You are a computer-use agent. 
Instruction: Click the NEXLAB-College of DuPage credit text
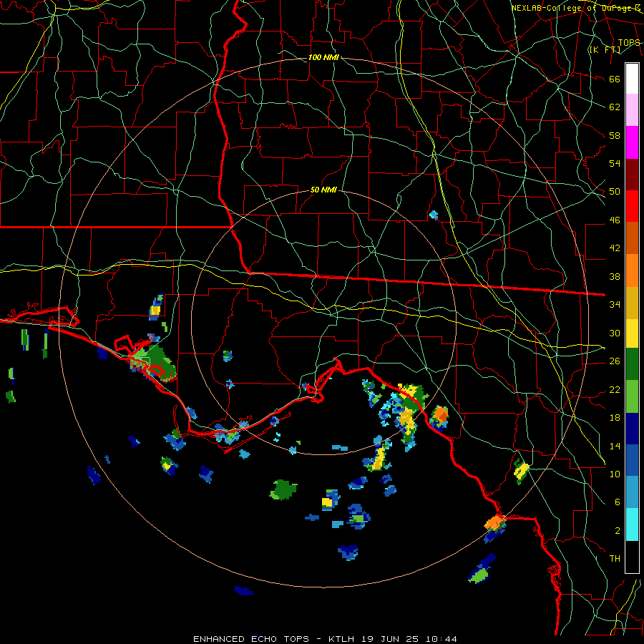pos(575,8)
